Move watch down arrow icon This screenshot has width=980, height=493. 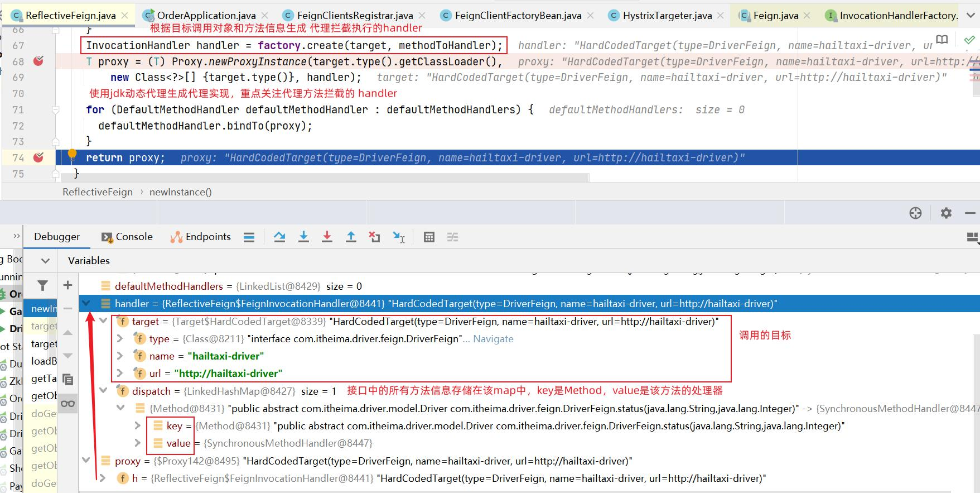[x=67, y=356]
